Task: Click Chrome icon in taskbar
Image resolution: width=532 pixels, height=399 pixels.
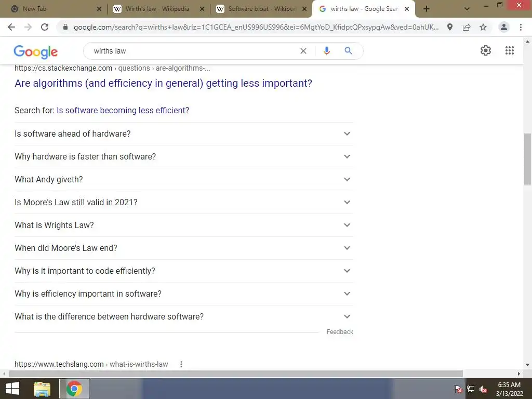Action: [x=74, y=389]
